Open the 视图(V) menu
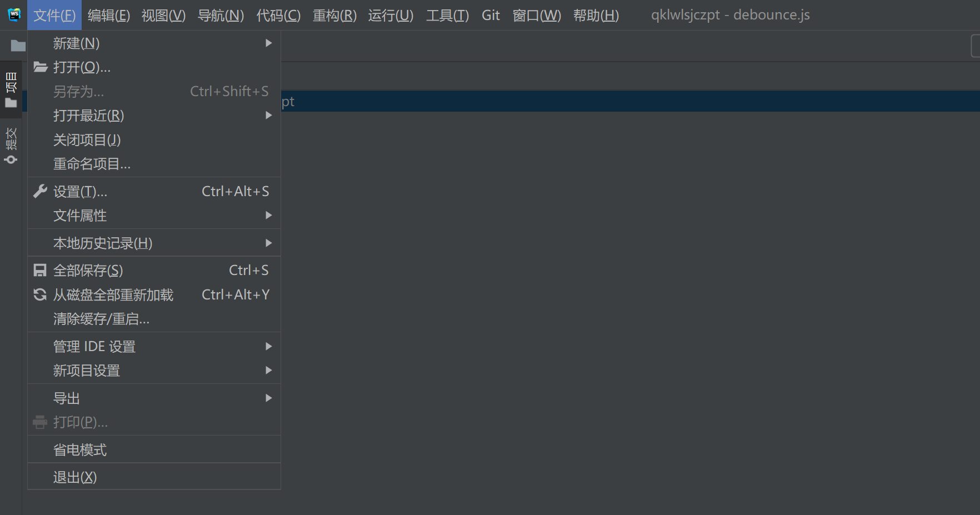 [x=163, y=15]
